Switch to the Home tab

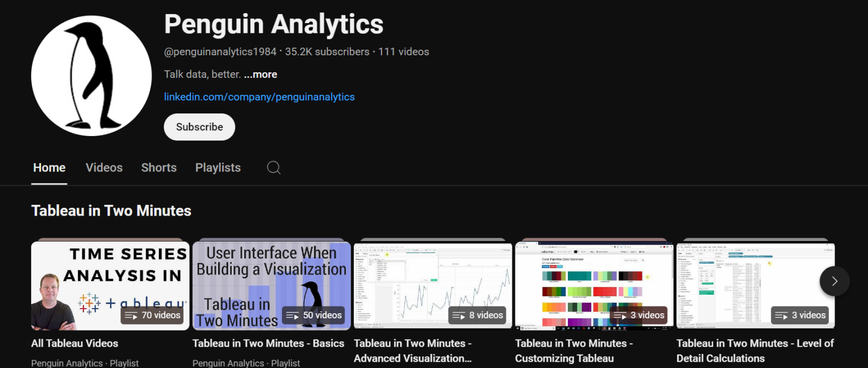49,168
